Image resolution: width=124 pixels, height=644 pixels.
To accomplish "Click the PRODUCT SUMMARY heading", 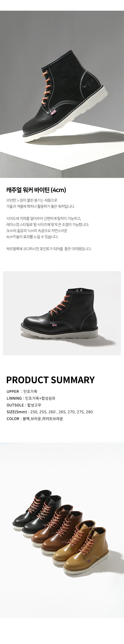I will (x=50, y=380).
